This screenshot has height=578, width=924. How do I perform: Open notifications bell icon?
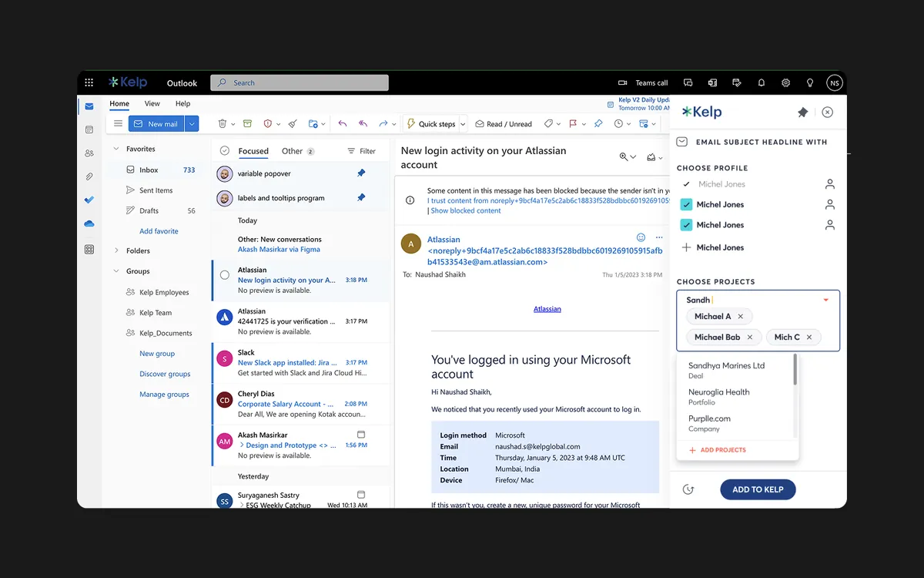click(762, 82)
